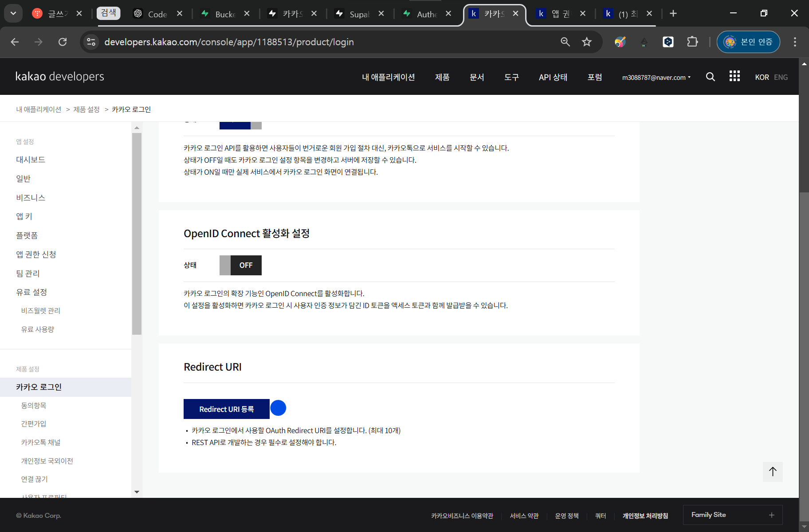Open the Chrome three-dot menu

(x=795, y=42)
